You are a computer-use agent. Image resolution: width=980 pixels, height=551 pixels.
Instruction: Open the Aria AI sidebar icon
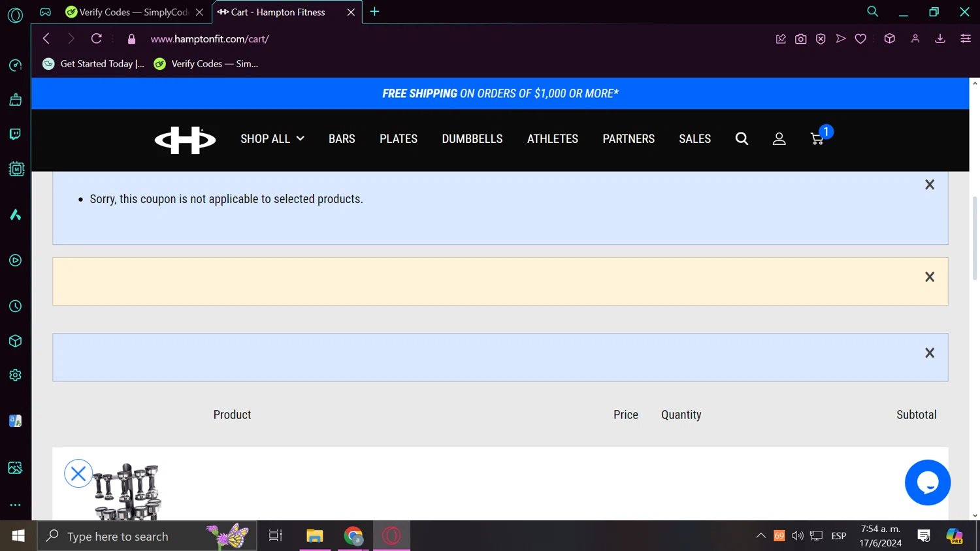coord(15,215)
